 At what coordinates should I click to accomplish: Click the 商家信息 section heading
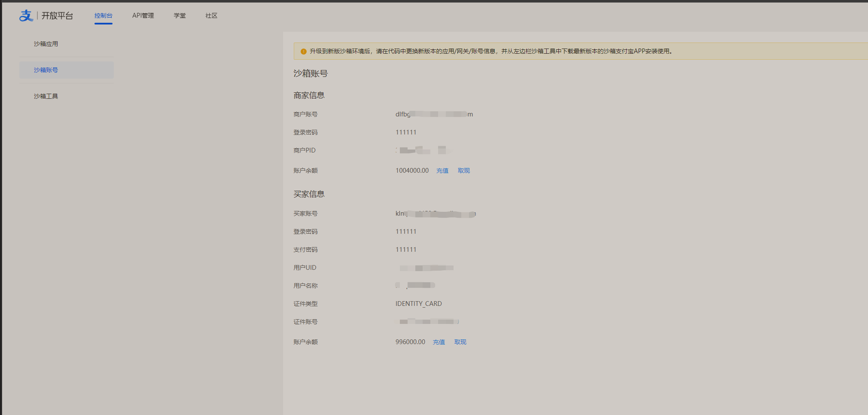(309, 95)
